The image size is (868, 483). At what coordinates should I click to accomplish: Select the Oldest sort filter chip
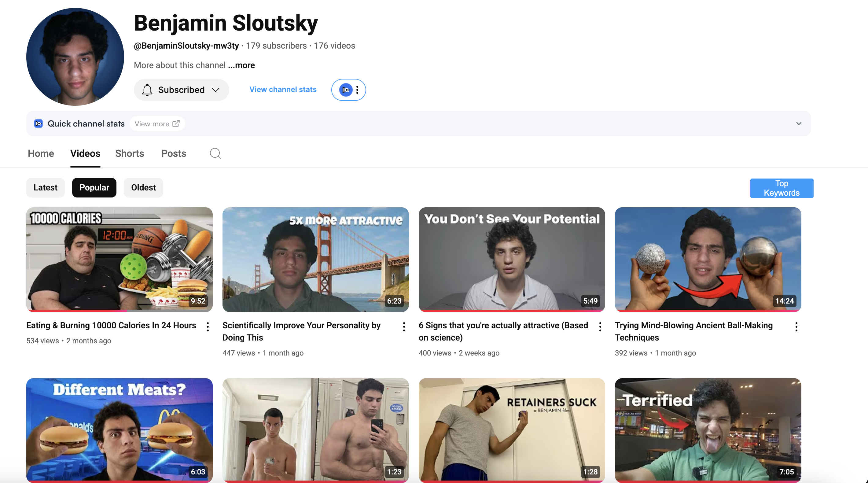[x=143, y=187]
